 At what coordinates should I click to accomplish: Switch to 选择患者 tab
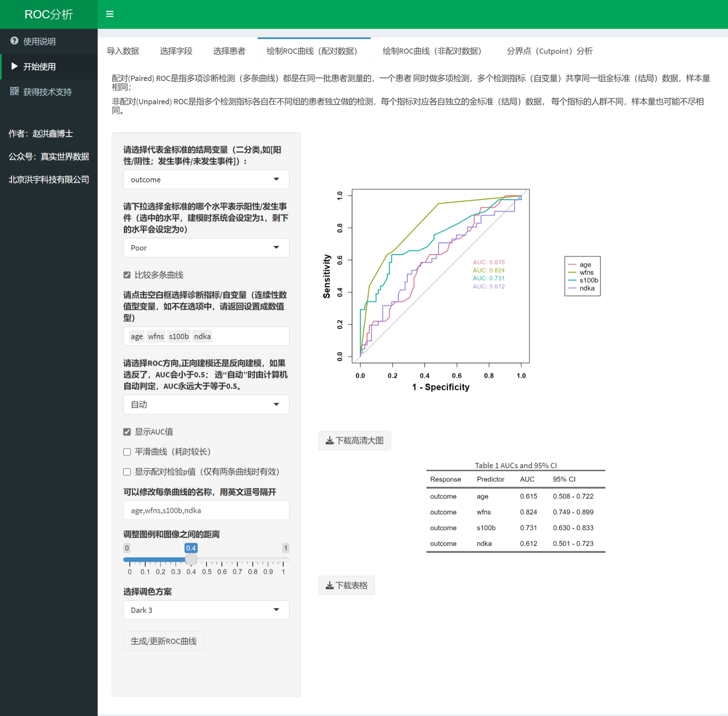[229, 51]
